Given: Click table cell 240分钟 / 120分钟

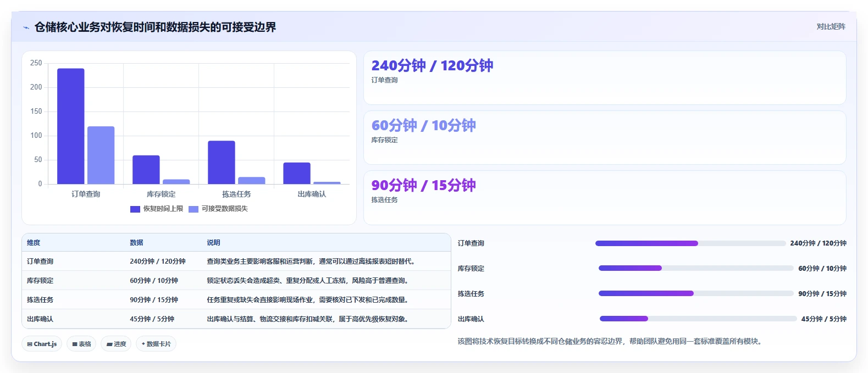Looking at the screenshot, I should click(158, 261).
